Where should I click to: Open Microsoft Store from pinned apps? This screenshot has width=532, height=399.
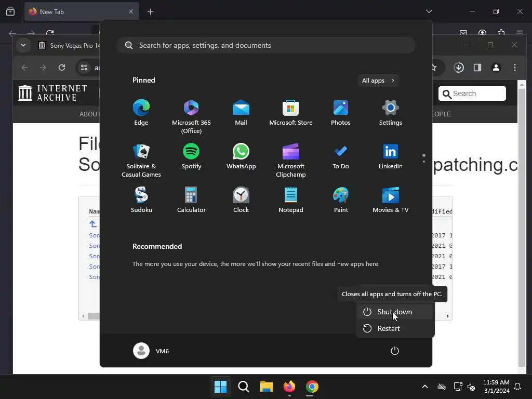[x=291, y=113]
